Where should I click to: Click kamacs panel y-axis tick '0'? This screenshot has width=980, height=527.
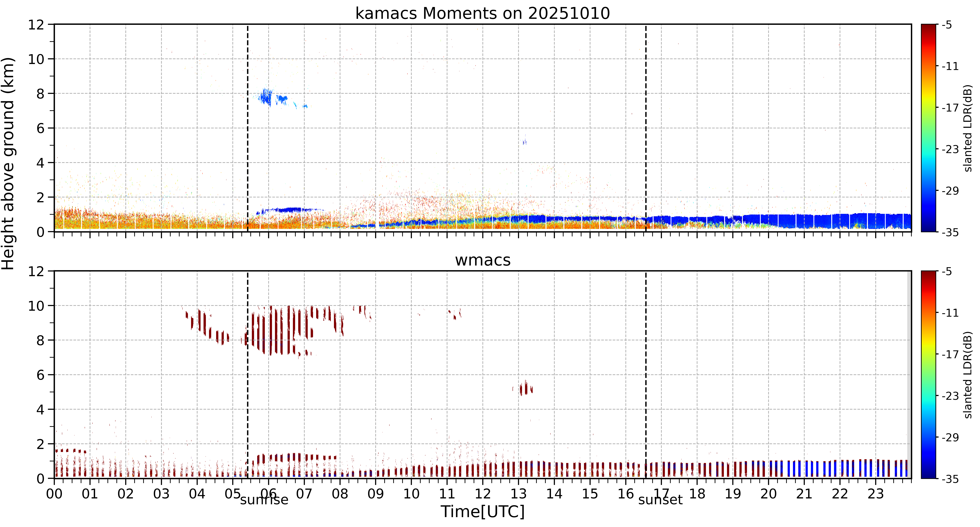click(40, 232)
